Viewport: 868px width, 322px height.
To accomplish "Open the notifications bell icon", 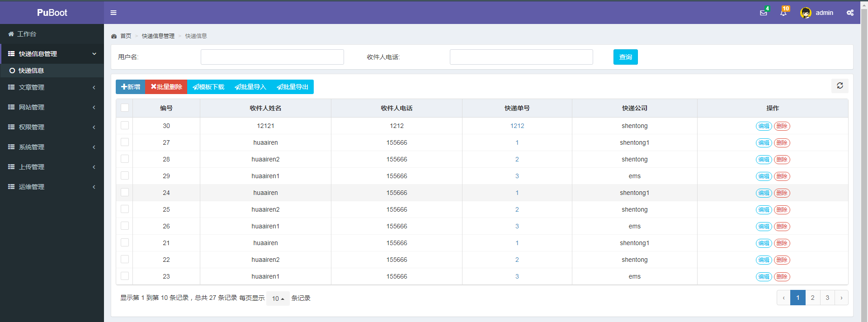I will pos(783,13).
